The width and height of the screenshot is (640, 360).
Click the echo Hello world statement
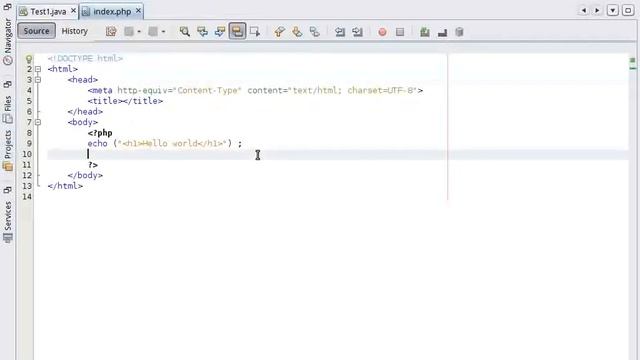(x=165, y=143)
